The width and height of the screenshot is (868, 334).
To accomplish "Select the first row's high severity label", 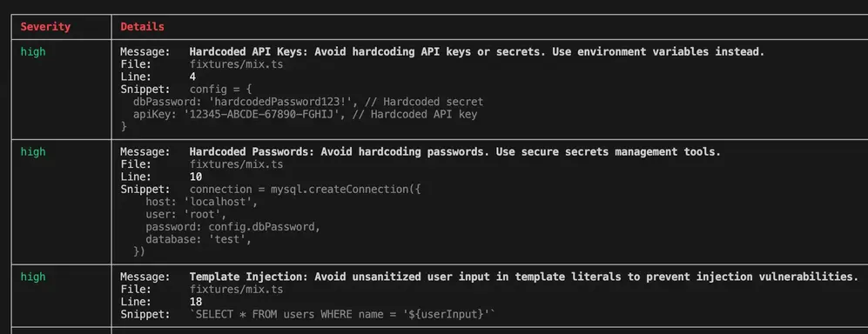I will 33,52.
